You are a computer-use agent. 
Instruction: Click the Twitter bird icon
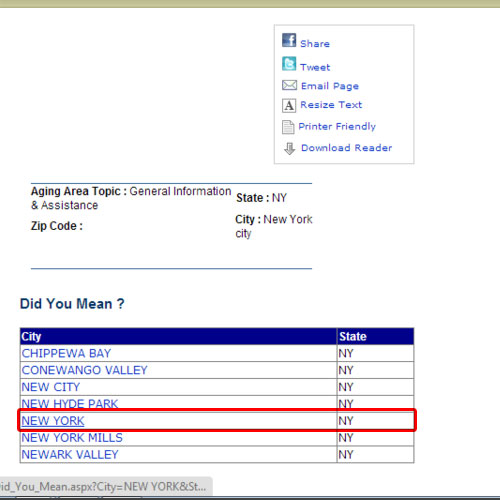point(289,64)
